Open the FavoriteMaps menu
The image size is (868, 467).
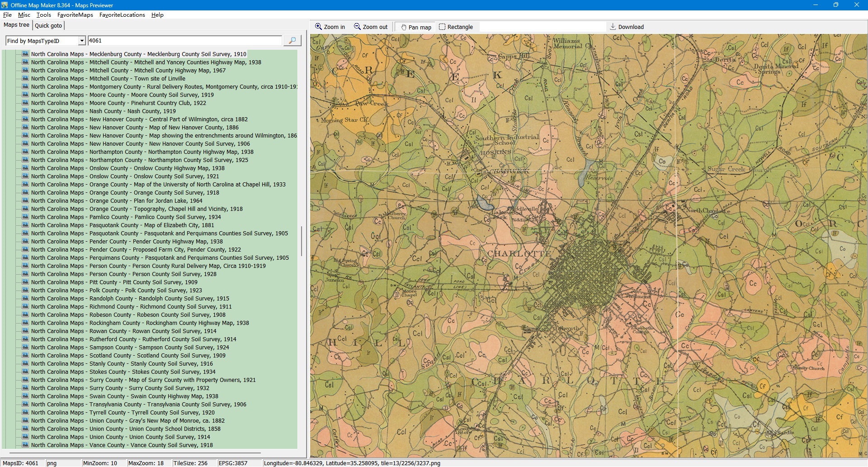(x=75, y=15)
